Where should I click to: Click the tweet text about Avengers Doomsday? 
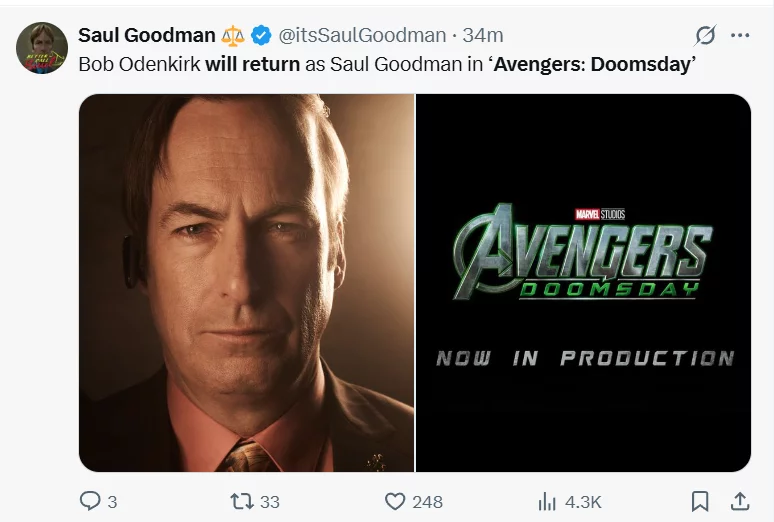click(387, 64)
